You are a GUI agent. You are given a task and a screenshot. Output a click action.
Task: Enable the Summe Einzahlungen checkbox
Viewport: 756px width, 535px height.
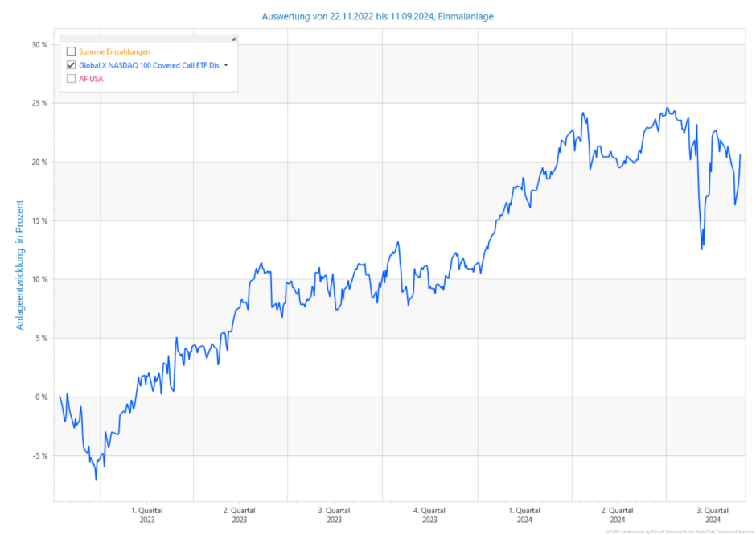click(x=71, y=51)
